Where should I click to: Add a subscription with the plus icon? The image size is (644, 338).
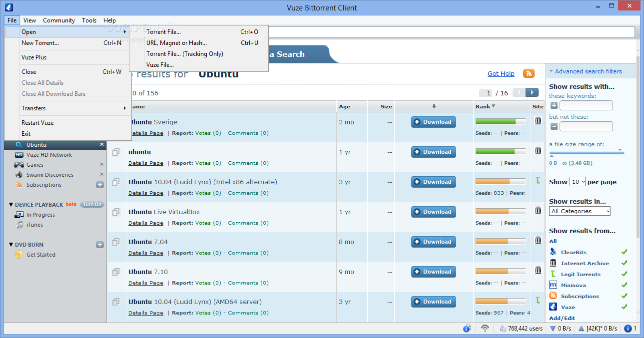click(x=100, y=185)
